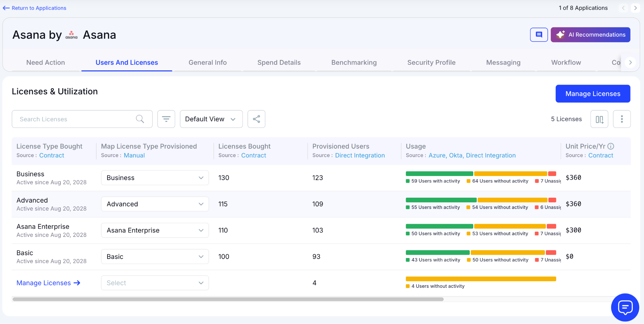Switch to General Info tab
The image size is (644, 324).
coord(208,63)
